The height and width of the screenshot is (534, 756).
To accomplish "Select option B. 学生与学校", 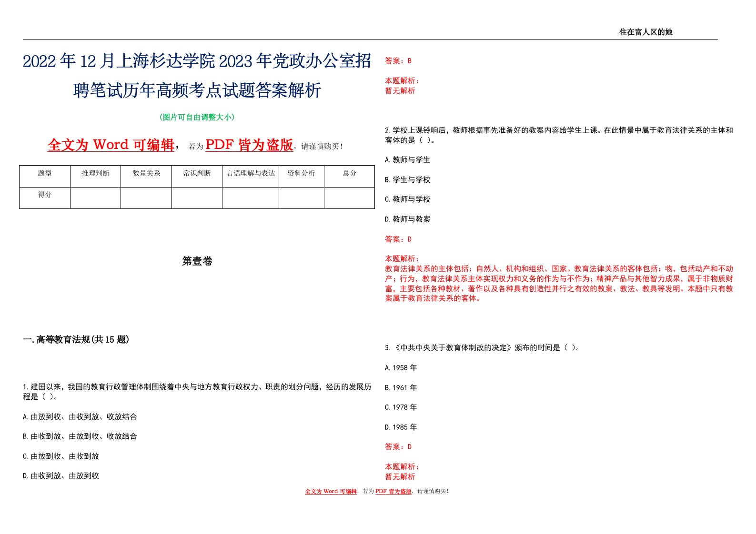I will tap(408, 180).
